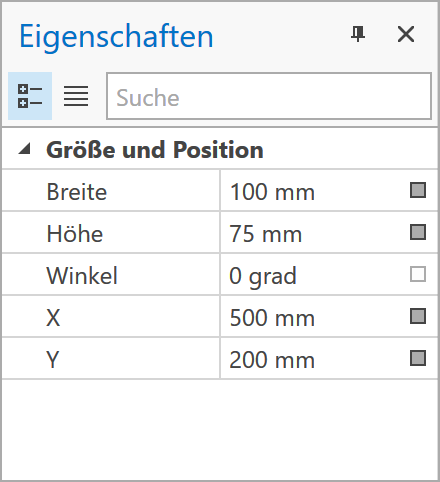
Task: Select the Größe und Position header
Action: (155, 150)
